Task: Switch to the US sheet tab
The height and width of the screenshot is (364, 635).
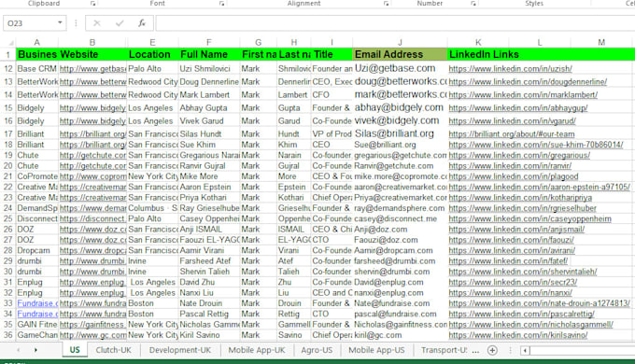Action: click(75, 350)
